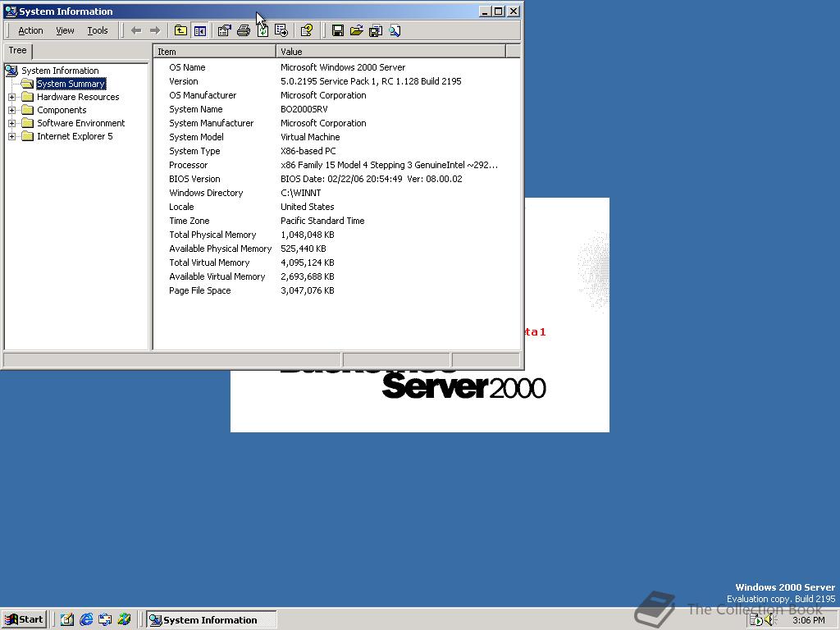Viewport: 840px width, 630px height.
Task: Click the value Virtual Machine
Action: (310, 137)
